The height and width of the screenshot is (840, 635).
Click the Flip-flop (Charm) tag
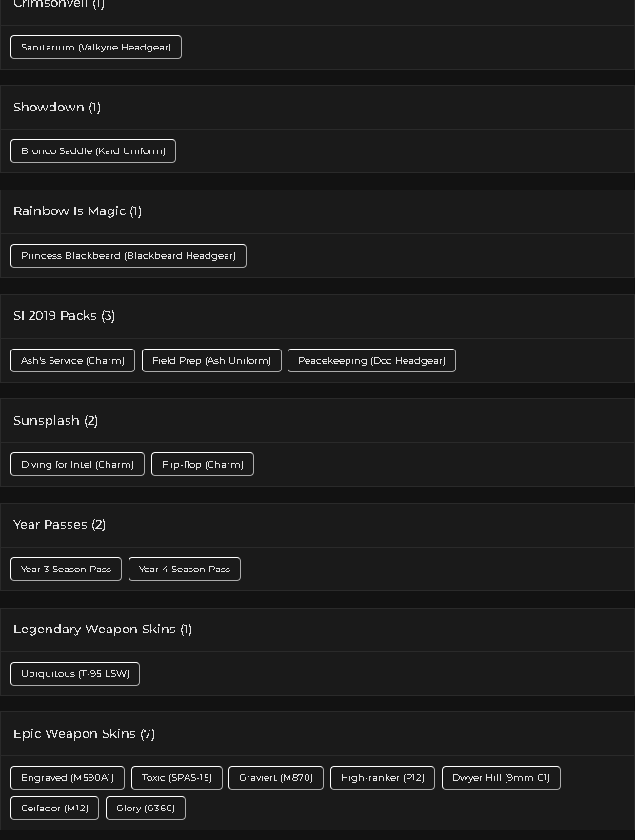point(203,465)
